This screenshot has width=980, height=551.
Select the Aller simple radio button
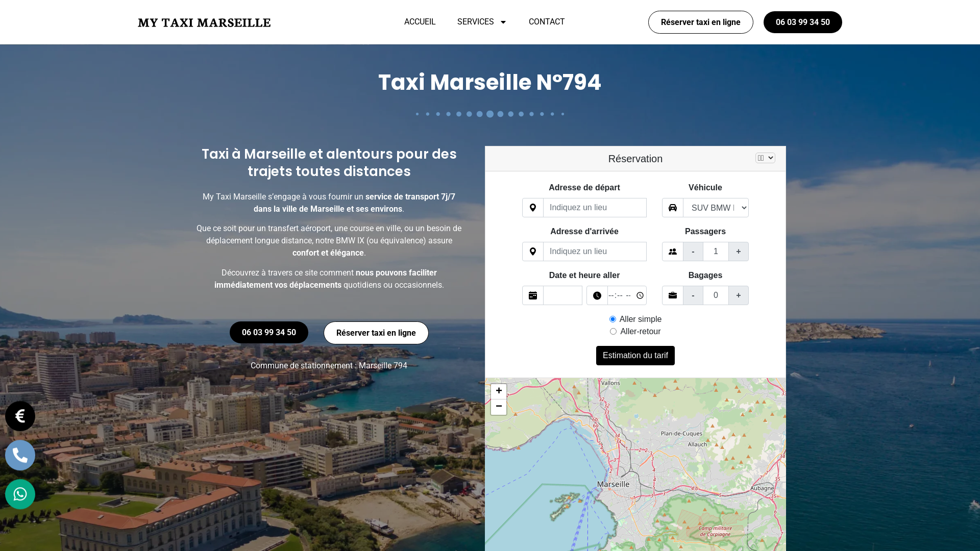point(612,319)
